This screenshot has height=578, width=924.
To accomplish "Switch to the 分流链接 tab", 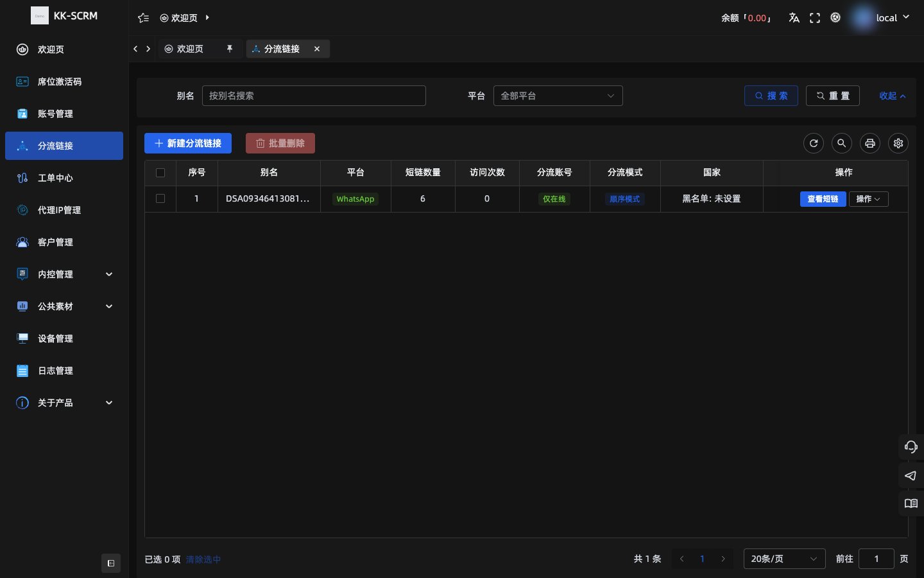I will click(282, 49).
